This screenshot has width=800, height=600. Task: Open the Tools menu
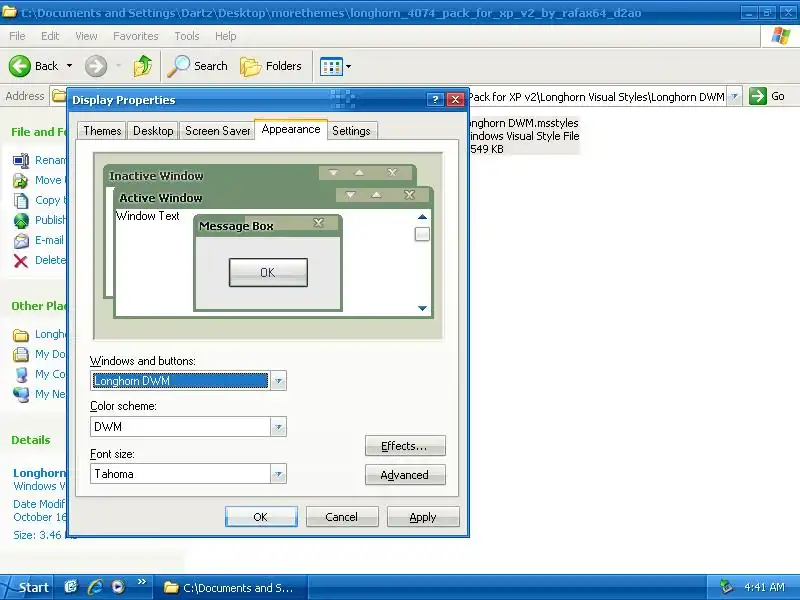pos(187,36)
